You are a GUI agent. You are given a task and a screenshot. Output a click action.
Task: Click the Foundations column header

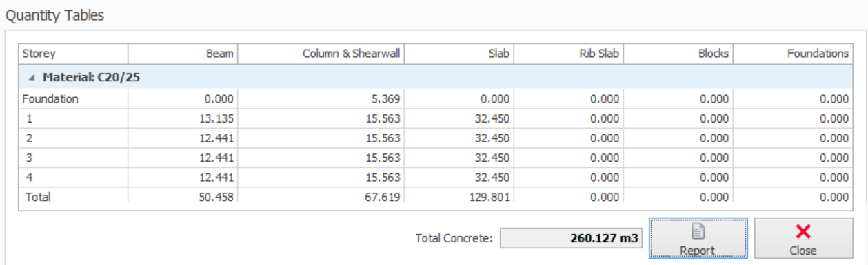click(792, 54)
